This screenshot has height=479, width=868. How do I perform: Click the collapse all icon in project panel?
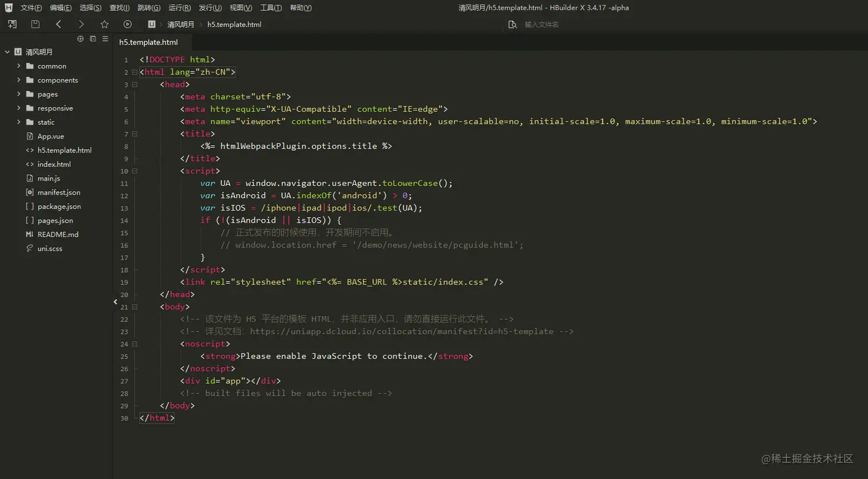[x=93, y=39]
